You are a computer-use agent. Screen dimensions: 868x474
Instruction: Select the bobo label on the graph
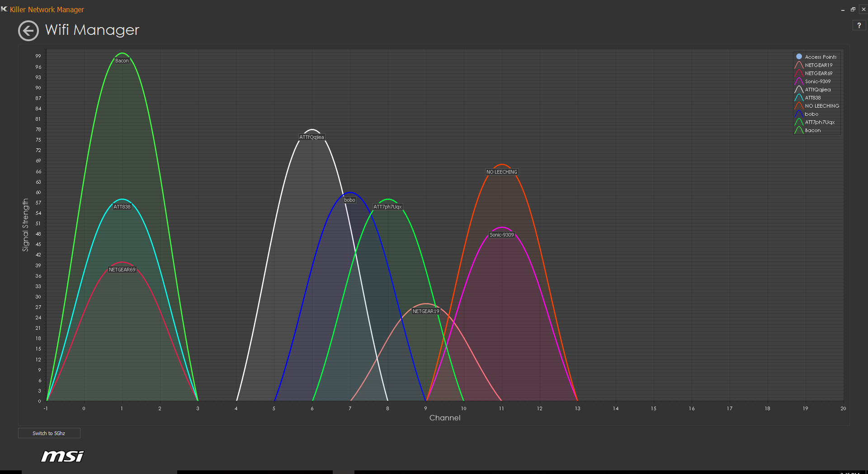coord(349,200)
